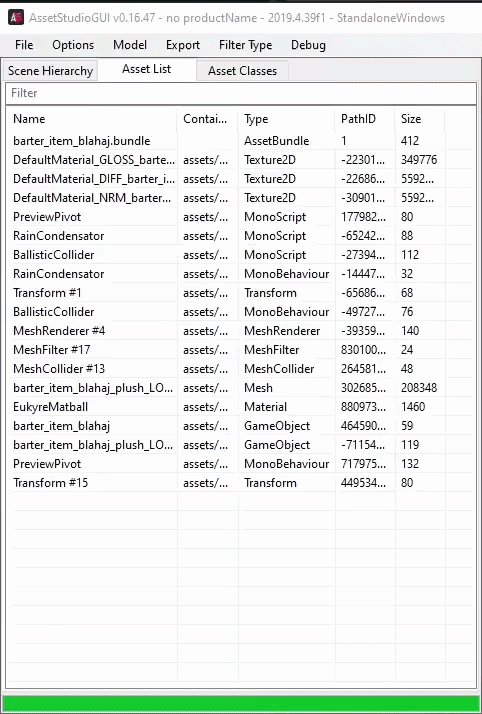Click the Filter search field

(x=241, y=93)
